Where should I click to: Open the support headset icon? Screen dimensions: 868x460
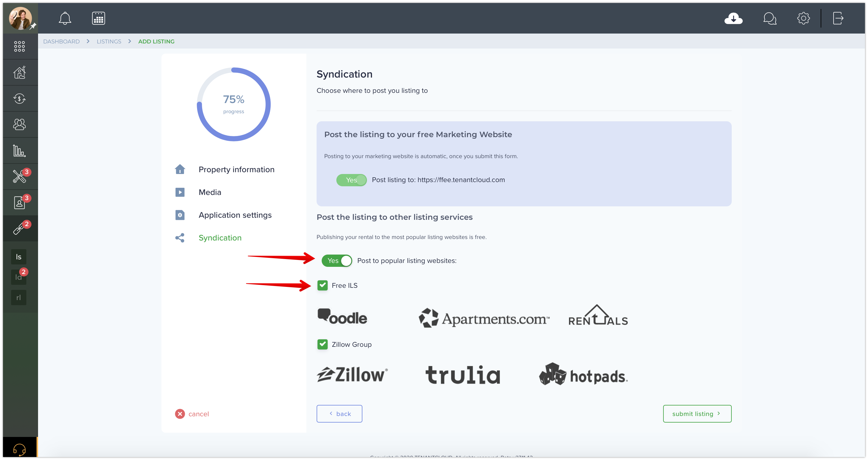[19, 449]
